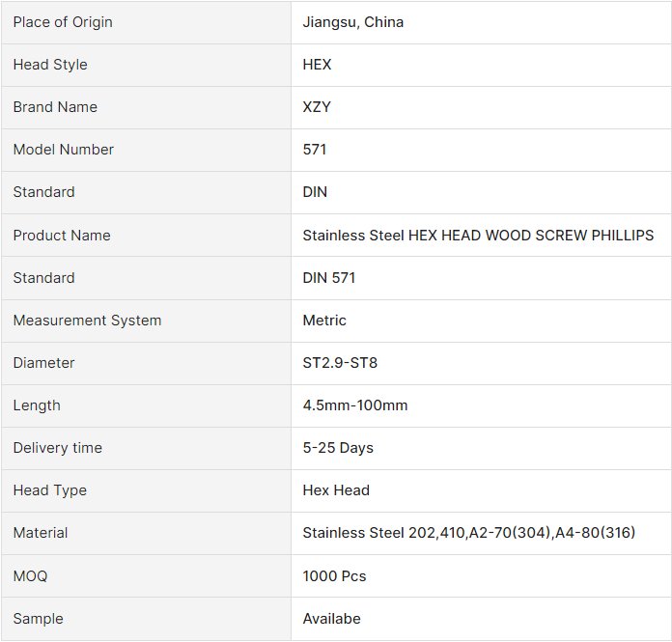672x642 pixels.
Task: Click the "DIN 571" standard value
Action: pyautogui.click(x=329, y=278)
